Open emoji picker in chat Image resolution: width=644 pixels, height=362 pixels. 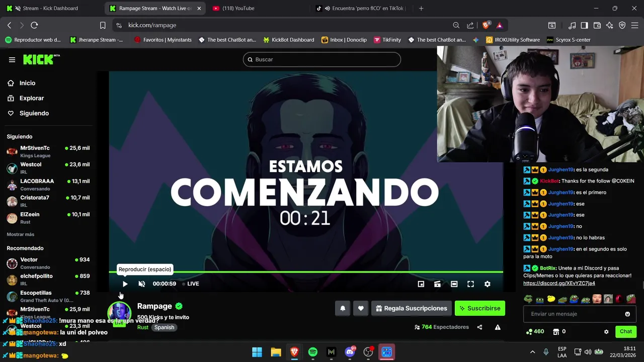point(627,314)
